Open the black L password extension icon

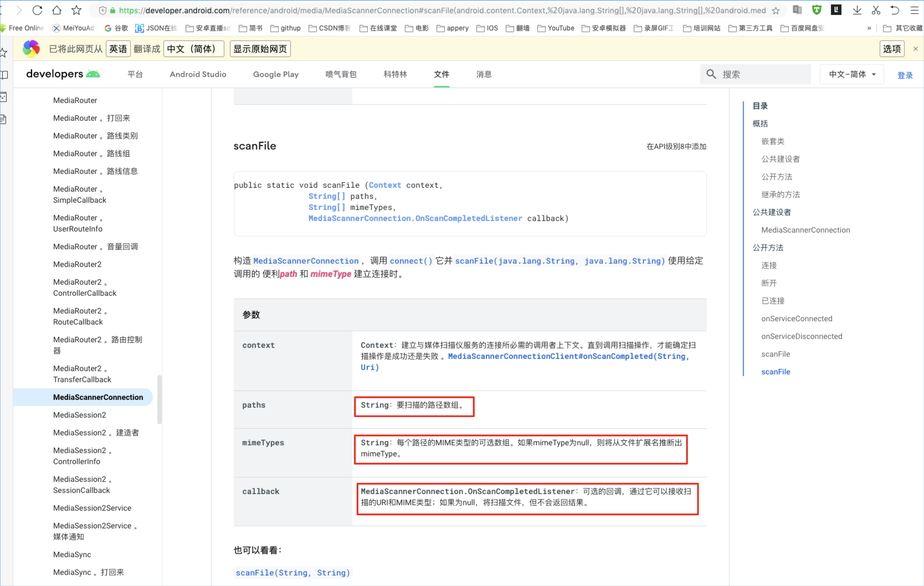tap(836, 10)
